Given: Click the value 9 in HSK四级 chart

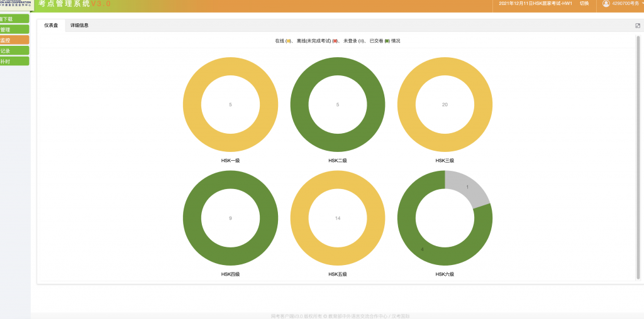Looking at the screenshot, I should pos(230,218).
